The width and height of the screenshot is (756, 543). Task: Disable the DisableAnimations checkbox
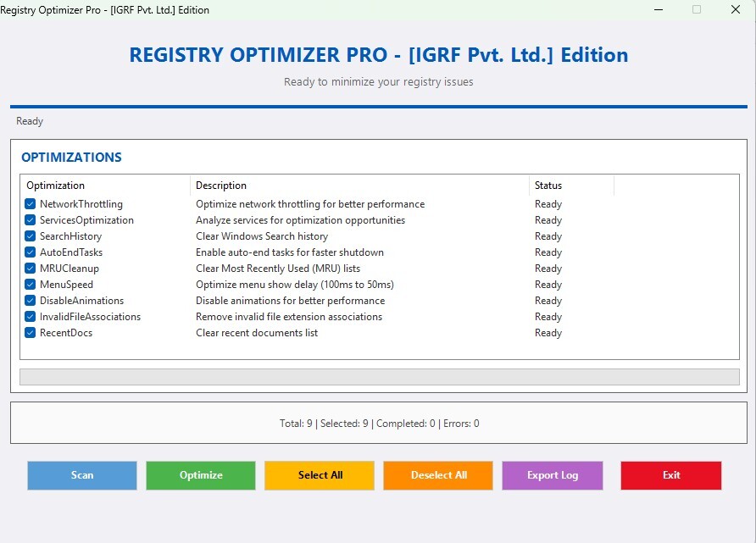pyautogui.click(x=31, y=301)
